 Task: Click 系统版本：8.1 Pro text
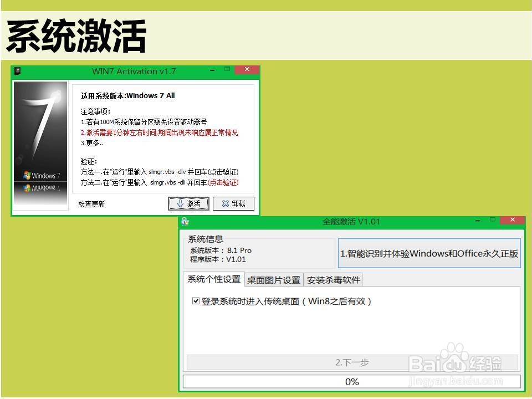click(221, 250)
